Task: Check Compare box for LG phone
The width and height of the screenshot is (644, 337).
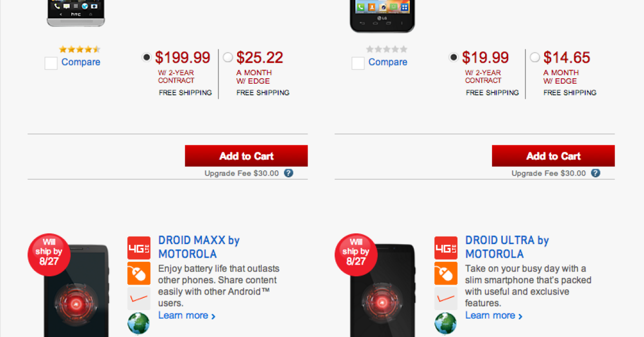Action: pos(358,63)
